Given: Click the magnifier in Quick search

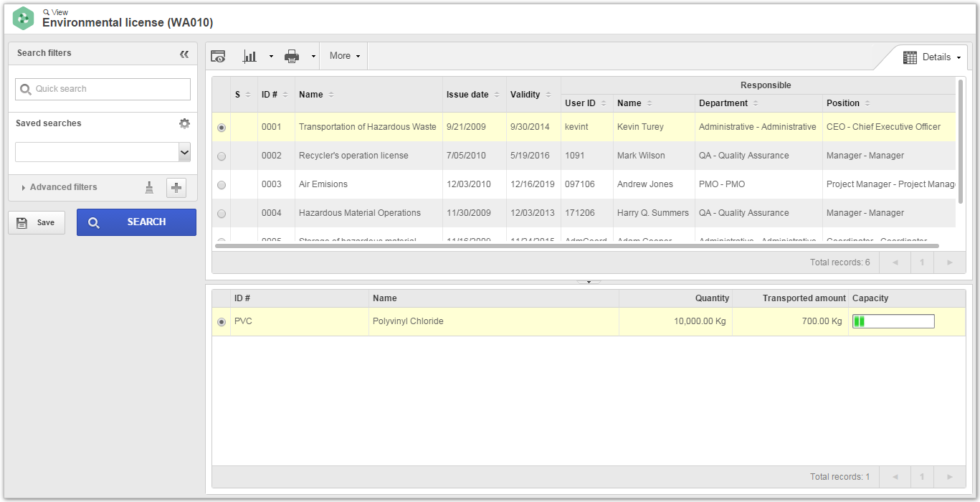Looking at the screenshot, I should click(26, 90).
